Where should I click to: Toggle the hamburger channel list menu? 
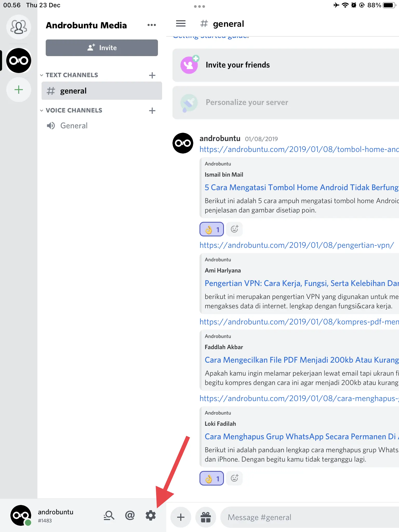point(181,24)
